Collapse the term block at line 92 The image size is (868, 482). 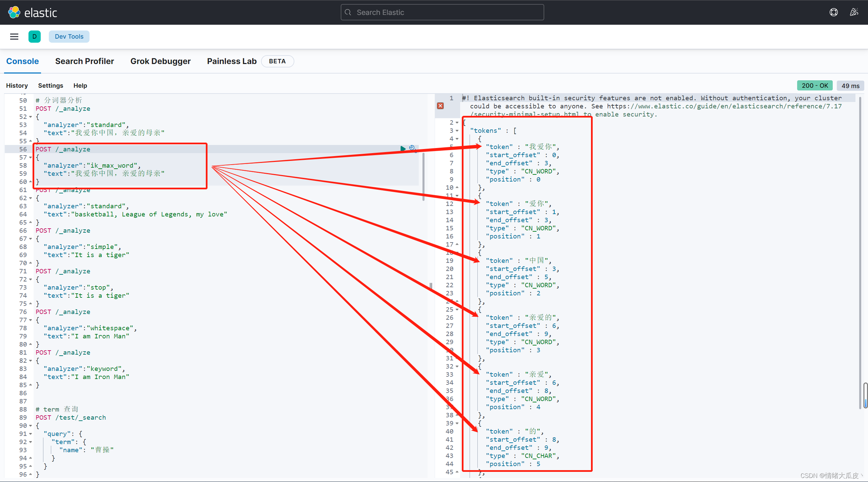tap(31, 442)
